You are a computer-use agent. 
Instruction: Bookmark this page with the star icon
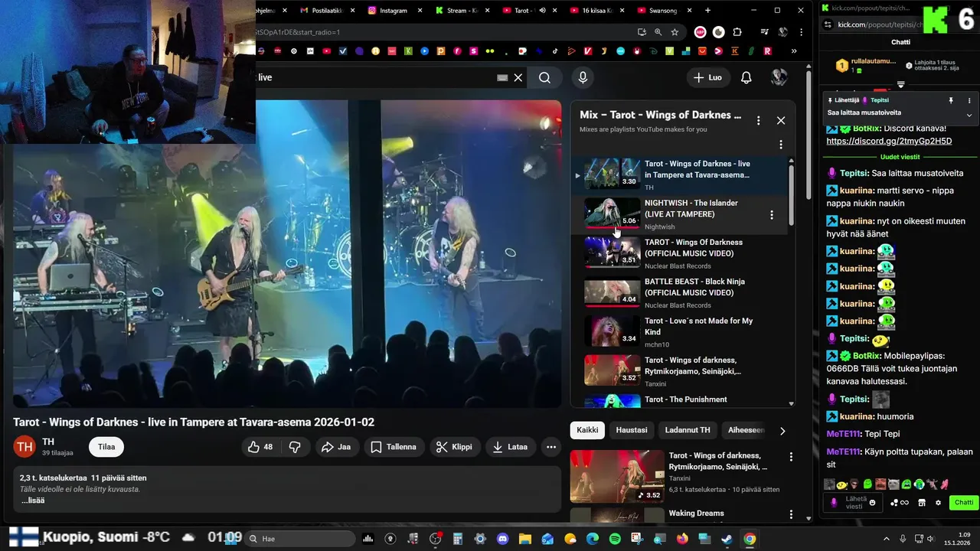point(675,32)
